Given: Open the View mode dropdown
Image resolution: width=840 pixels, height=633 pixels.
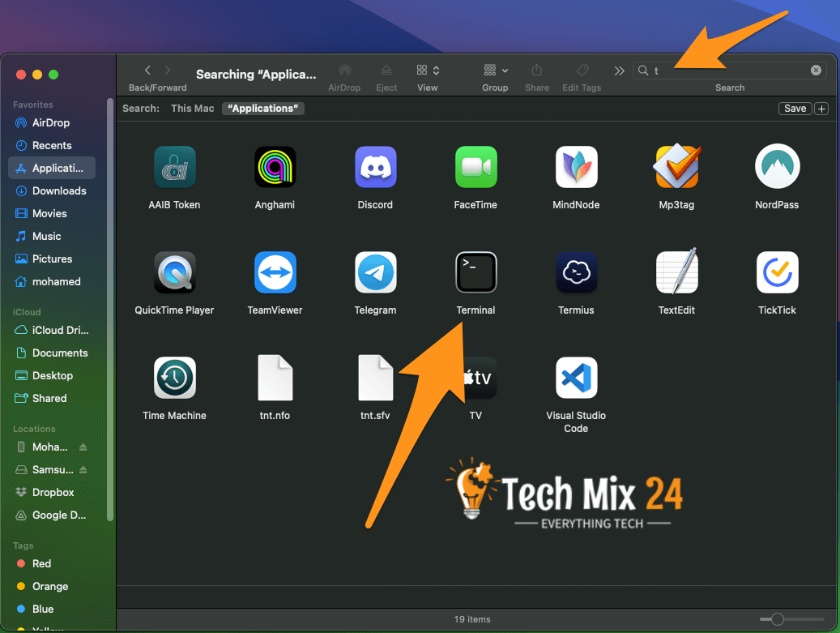Looking at the screenshot, I should tap(428, 71).
